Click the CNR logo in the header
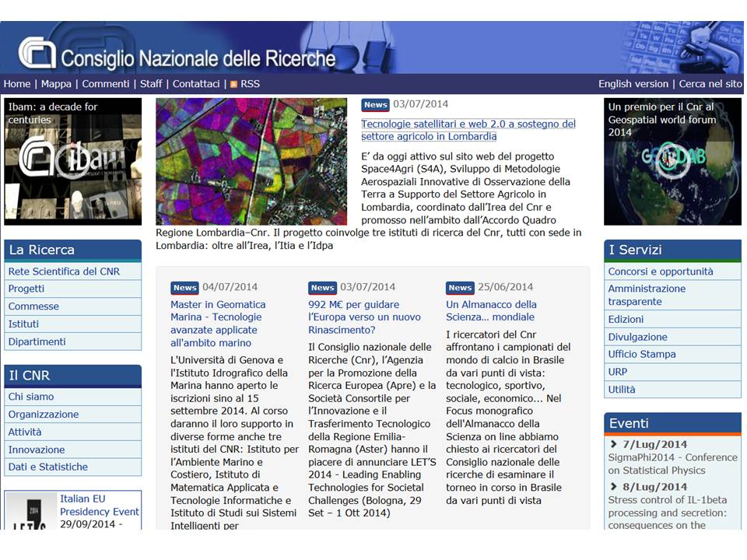Screen dimensions: 747x560 pyautogui.click(x=37, y=52)
